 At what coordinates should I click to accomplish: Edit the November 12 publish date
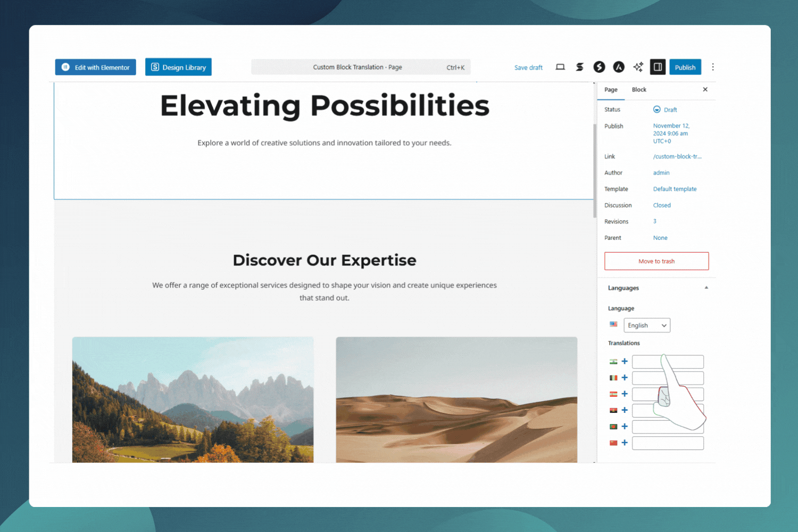[x=671, y=134]
